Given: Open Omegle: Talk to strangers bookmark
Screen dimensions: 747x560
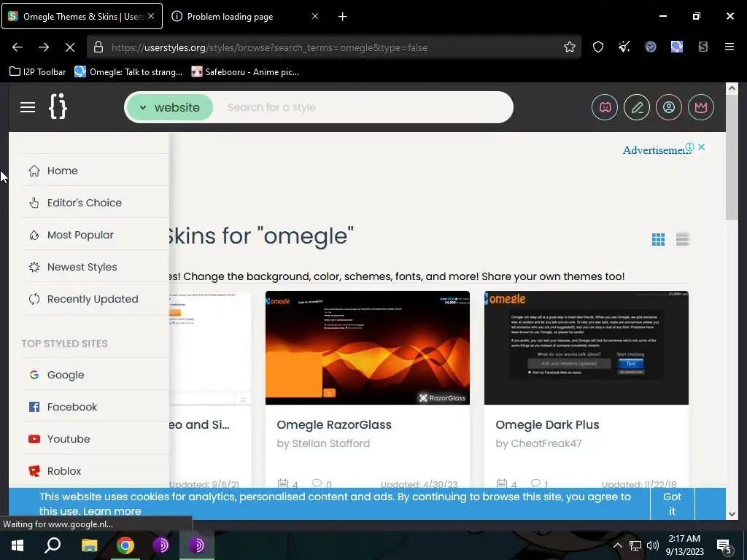Looking at the screenshot, I should pyautogui.click(x=128, y=72).
